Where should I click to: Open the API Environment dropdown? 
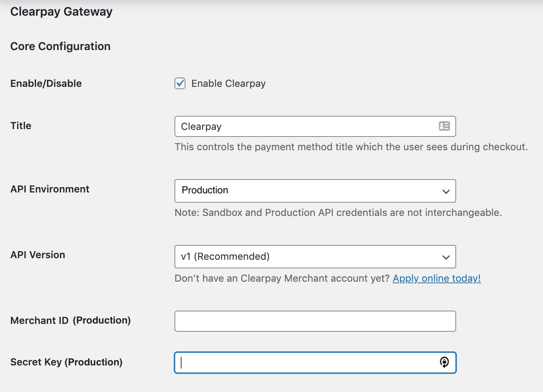(x=315, y=191)
